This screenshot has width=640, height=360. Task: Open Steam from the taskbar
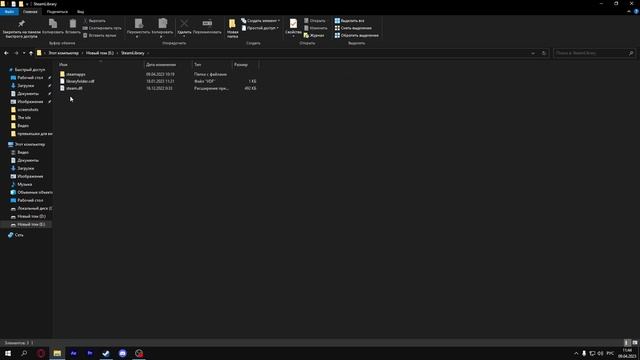[x=106, y=353]
